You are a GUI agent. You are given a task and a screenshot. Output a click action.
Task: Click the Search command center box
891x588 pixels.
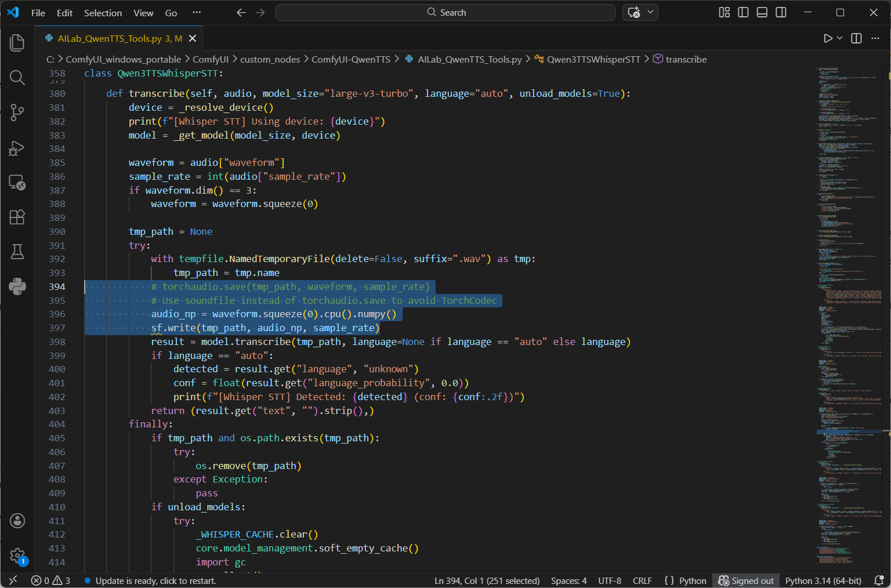click(445, 12)
